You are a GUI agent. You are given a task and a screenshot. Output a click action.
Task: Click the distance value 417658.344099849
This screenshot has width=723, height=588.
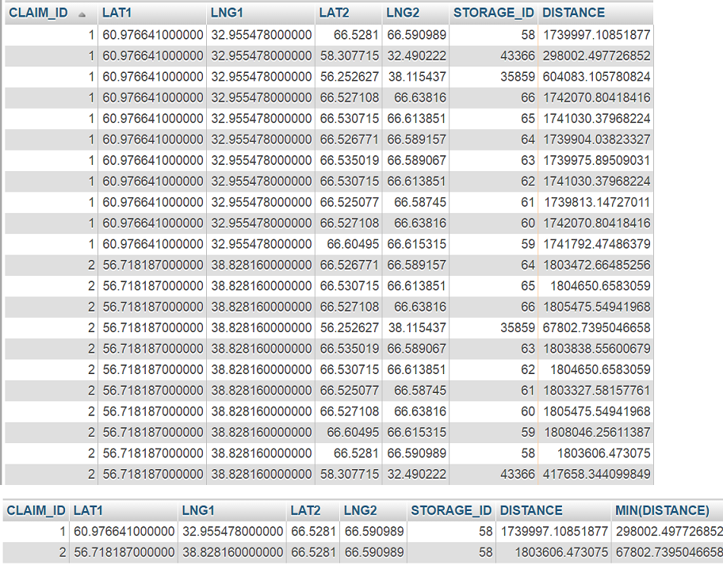(x=596, y=474)
